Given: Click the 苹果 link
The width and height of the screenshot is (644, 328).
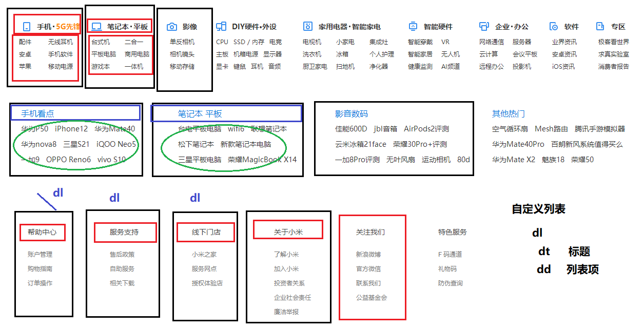Looking at the screenshot, I should coord(25,66).
